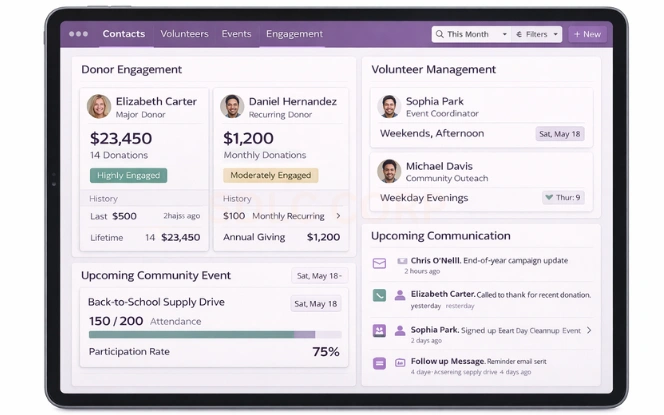The width and height of the screenshot is (664, 415).
Task: Click the Moderately Engaged badge
Action: click(x=271, y=175)
